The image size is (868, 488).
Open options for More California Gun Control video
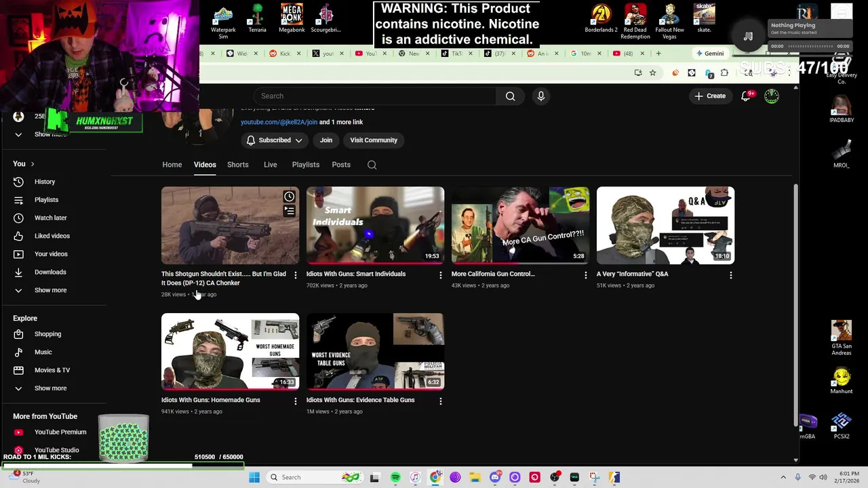tap(585, 275)
